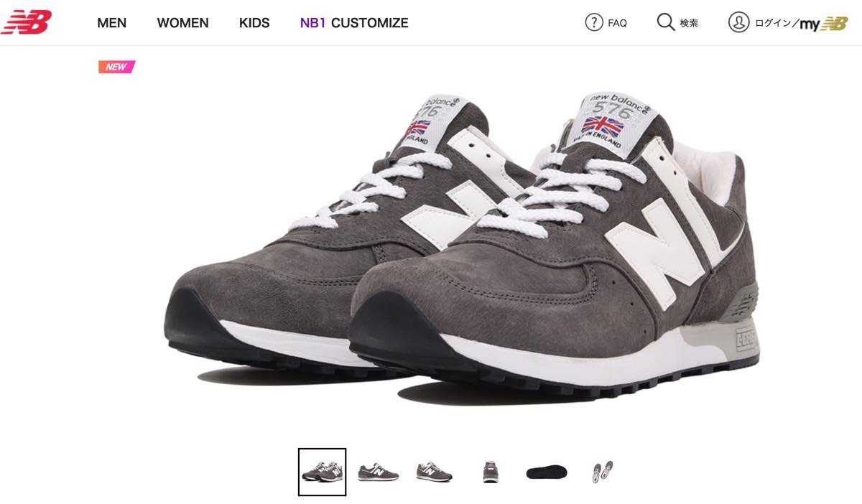Click the ログイン login link

pyautogui.click(x=773, y=24)
